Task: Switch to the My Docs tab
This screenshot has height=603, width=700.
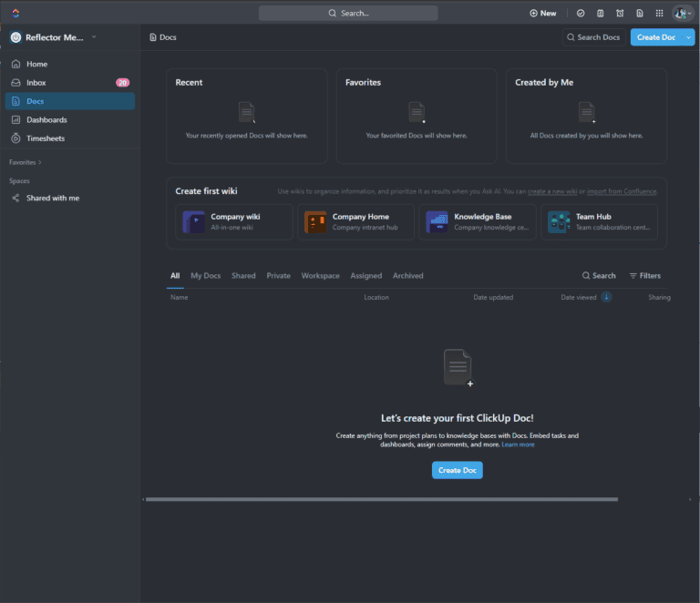Action: (206, 276)
